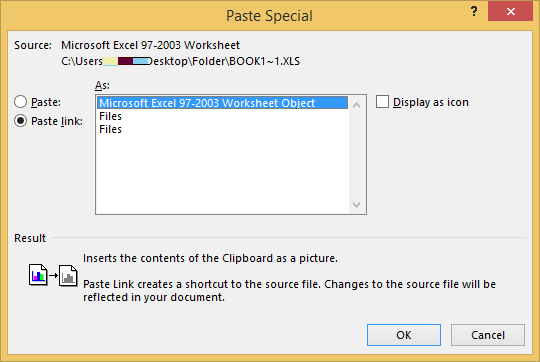Screen dimensions: 540x362
Task: Select Microsoft Excel 97-2003 Worksheet Object entry
Action: pos(222,103)
